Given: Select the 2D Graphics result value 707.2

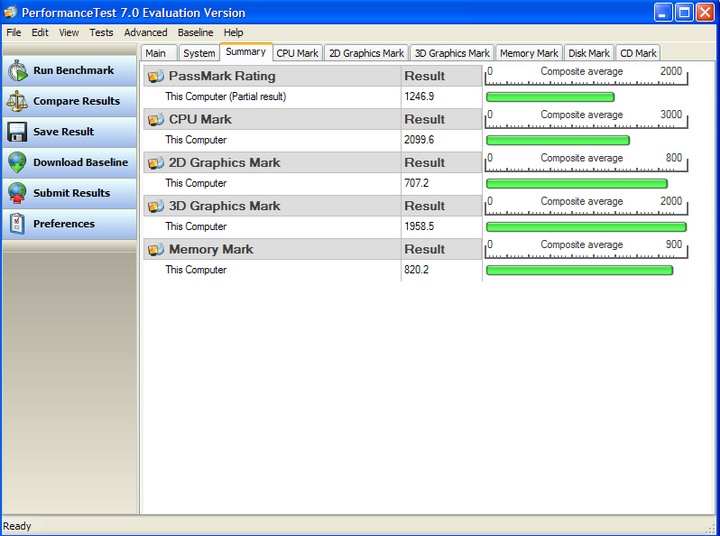Looking at the screenshot, I should 416,183.
